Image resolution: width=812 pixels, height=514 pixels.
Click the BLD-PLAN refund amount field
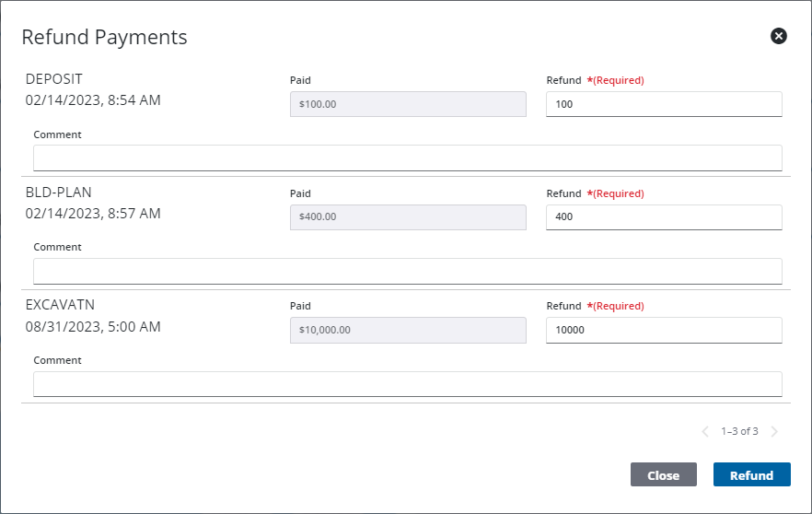(x=664, y=217)
